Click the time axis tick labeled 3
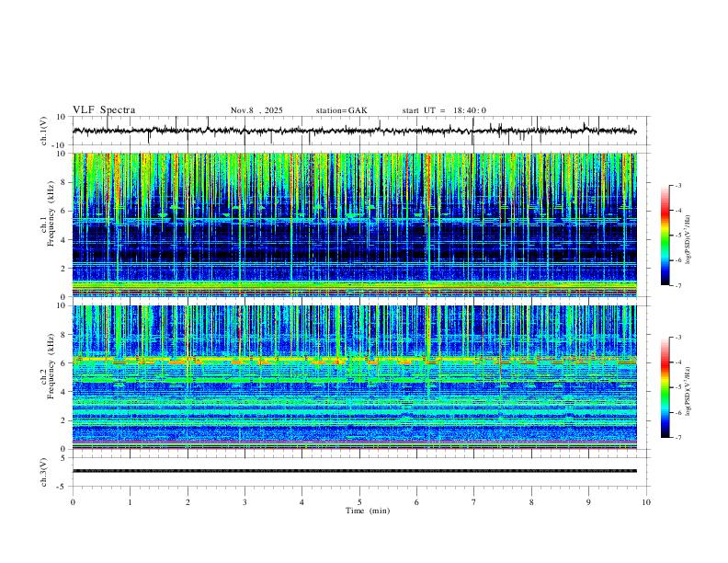Image resolution: width=728 pixels, height=563 pixels. pos(245,502)
